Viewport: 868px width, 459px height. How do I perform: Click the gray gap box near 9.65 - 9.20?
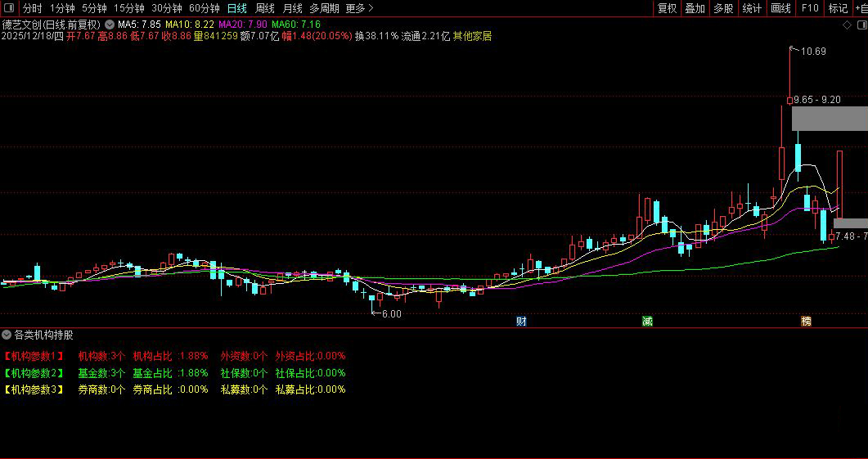click(830, 119)
